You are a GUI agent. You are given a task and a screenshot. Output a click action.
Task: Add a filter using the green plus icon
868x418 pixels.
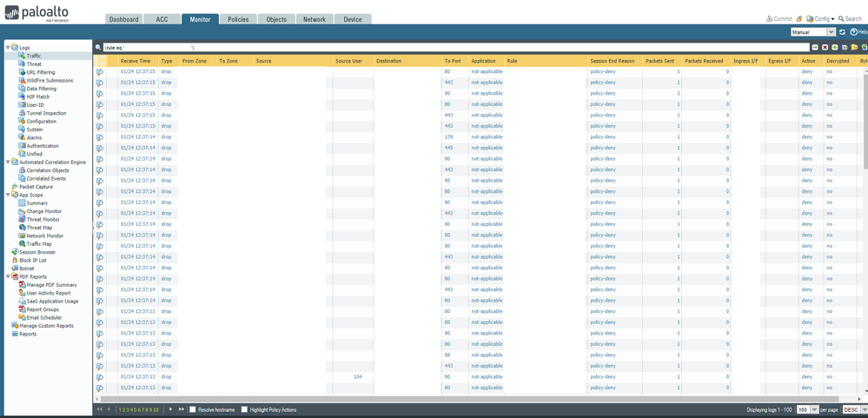[834, 47]
